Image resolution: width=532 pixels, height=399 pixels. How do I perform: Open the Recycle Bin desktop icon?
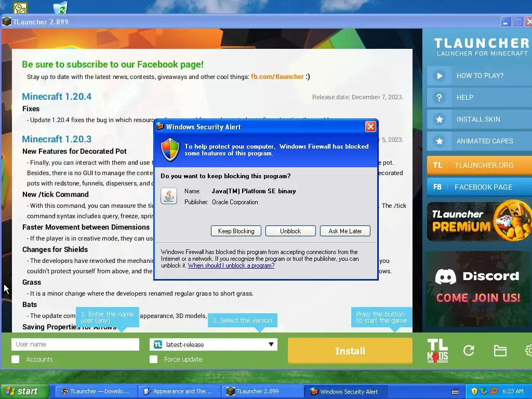pos(60,7)
